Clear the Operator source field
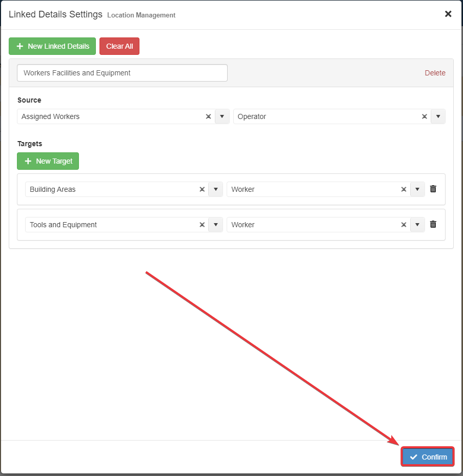 (424, 116)
